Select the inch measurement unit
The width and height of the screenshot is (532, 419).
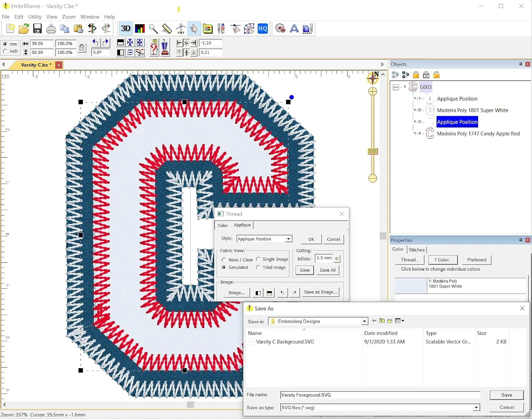(x=6, y=51)
